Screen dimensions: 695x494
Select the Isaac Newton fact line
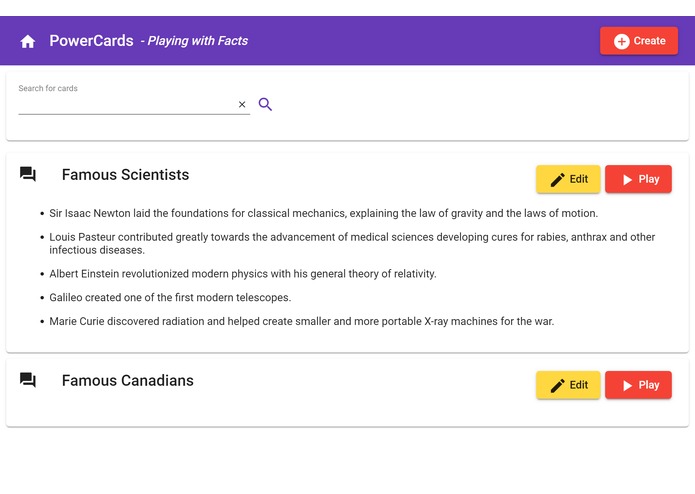pyautogui.click(x=324, y=213)
